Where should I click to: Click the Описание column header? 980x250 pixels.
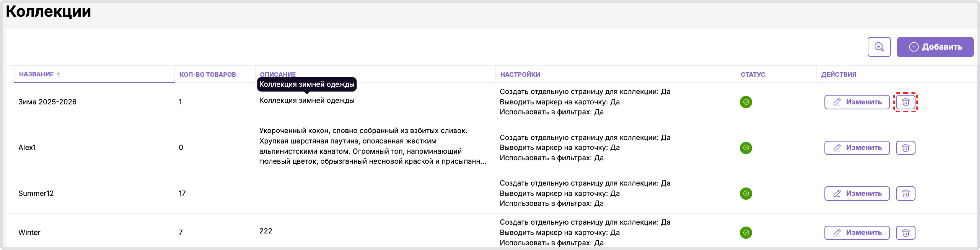coord(277,75)
